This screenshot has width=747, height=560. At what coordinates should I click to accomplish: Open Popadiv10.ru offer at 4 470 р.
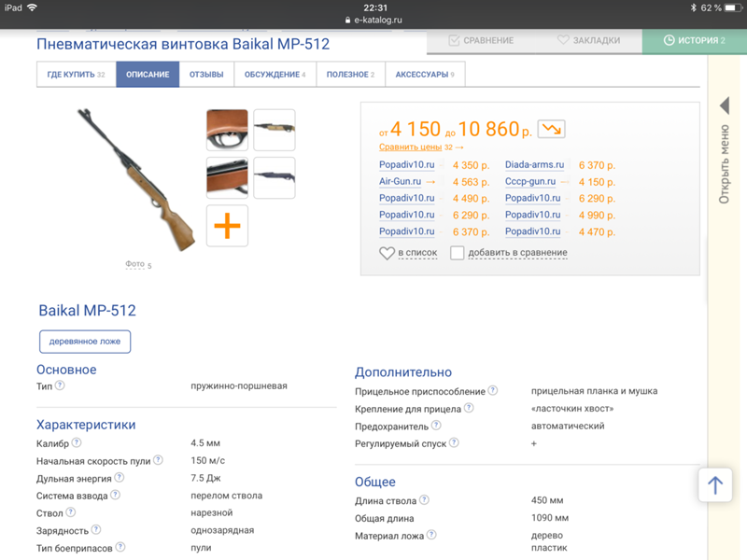[532, 231]
